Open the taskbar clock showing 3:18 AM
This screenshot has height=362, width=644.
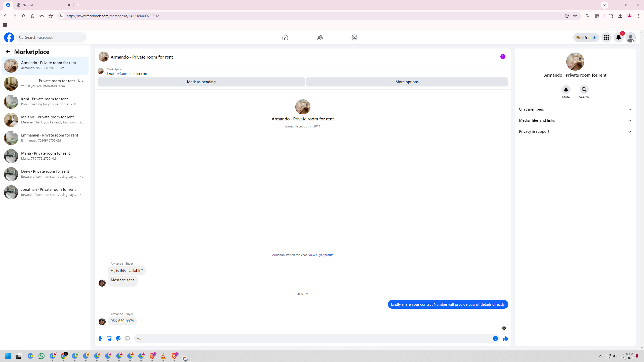[x=627, y=356]
